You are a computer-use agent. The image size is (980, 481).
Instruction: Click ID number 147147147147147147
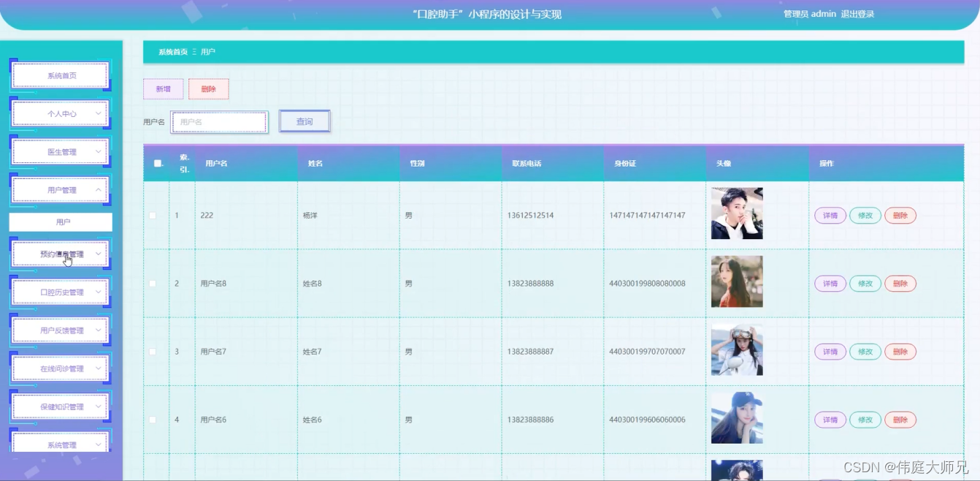point(647,216)
